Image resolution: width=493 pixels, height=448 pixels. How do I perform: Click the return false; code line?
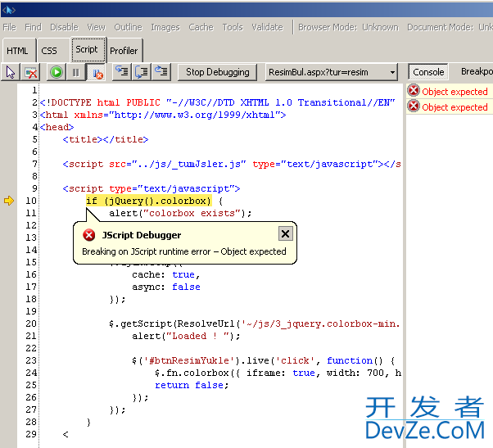(x=192, y=385)
